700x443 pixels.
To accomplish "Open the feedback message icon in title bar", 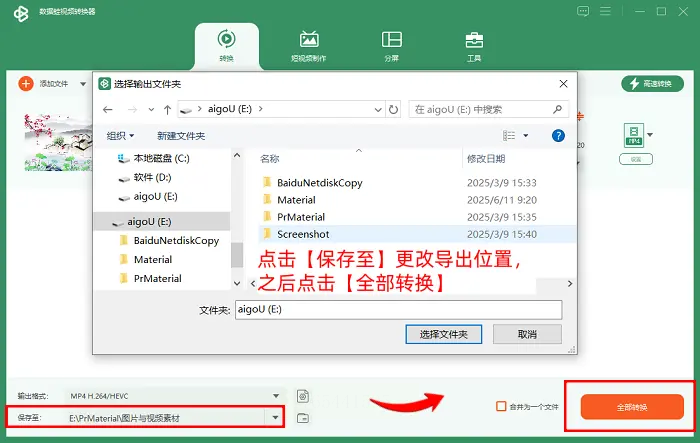I will (x=583, y=11).
